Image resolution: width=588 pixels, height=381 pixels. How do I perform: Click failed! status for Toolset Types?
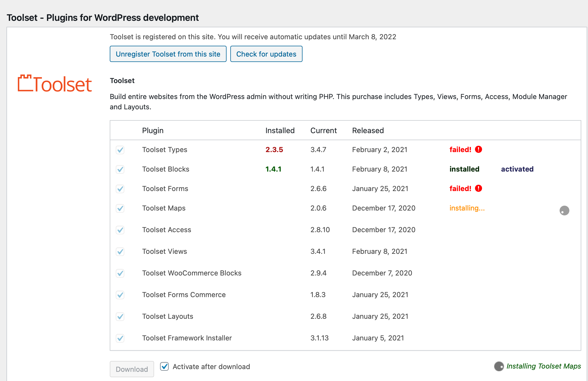tap(460, 149)
